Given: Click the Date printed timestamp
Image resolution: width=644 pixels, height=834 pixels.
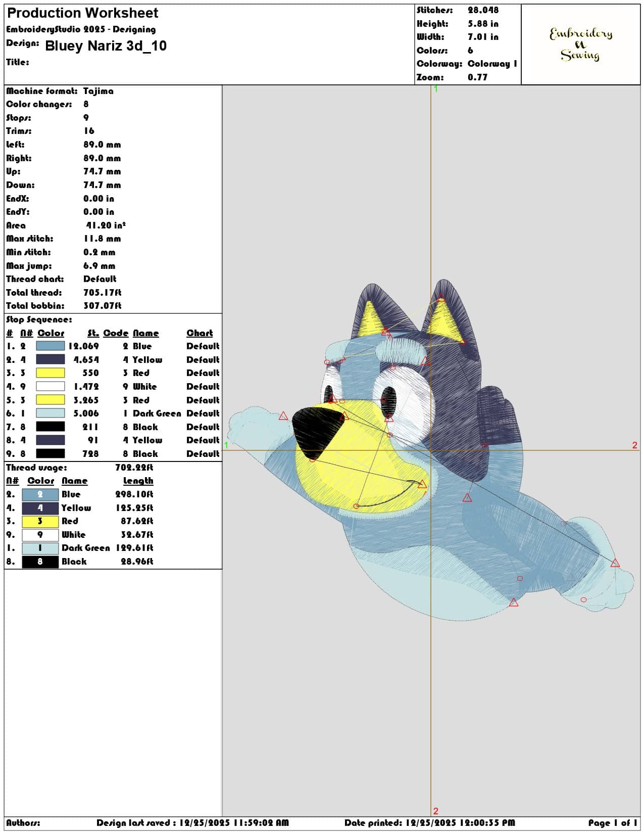Looking at the screenshot, I should pyautogui.click(x=430, y=823).
